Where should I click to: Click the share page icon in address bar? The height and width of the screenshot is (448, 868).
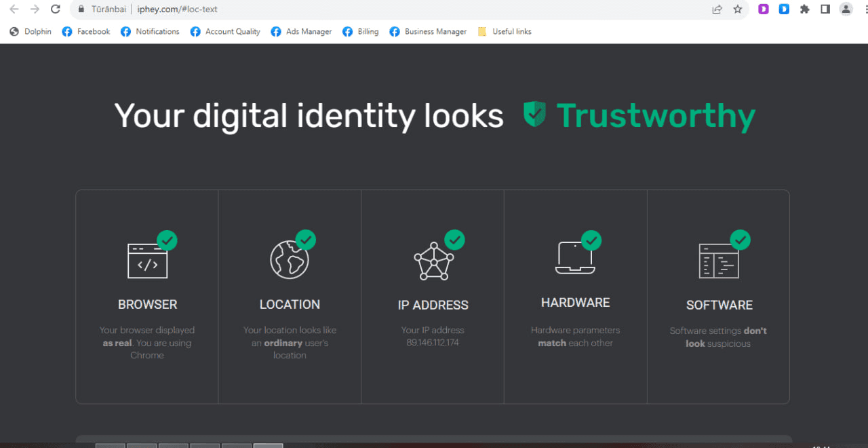717,10
